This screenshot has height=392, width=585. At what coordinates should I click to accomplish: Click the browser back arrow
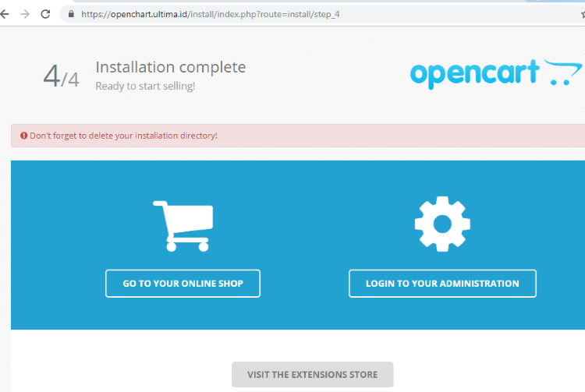point(4,14)
